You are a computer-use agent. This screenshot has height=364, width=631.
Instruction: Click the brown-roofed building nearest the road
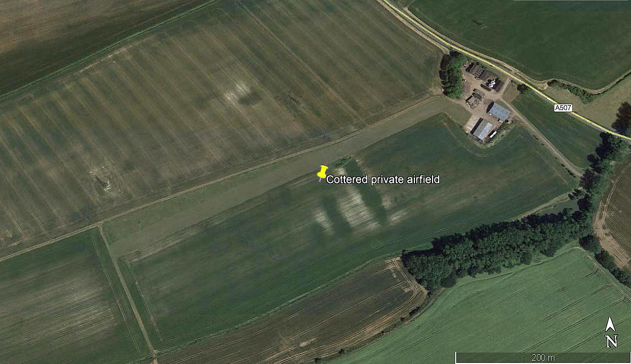click(x=477, y=70)
